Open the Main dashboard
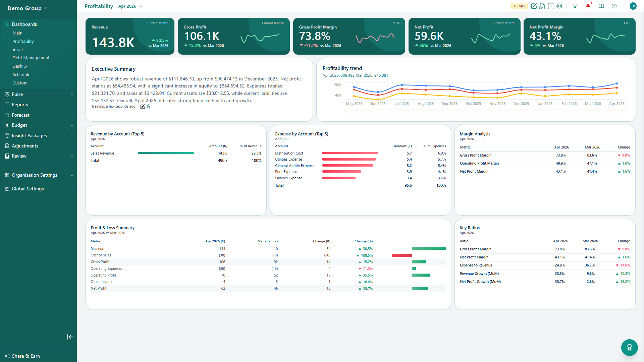The width and height of the screenshot is (644, 362). tap(17, 33)
